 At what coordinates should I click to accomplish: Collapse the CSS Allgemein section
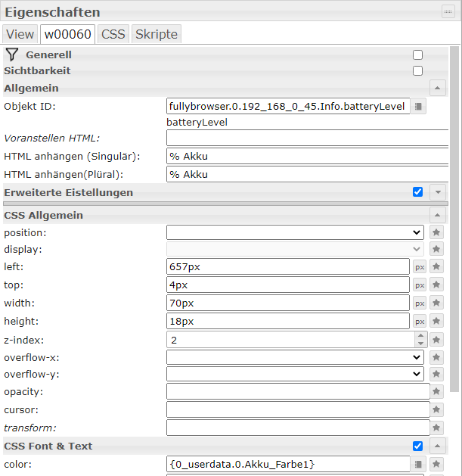coord(437,215)
